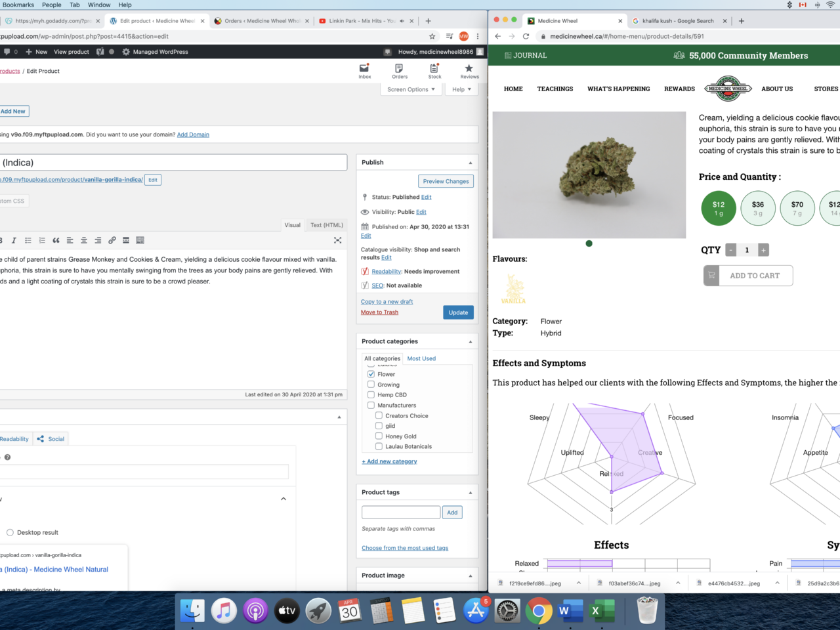This screenshot has height=630, width=840.
Task: Click the Vanilla flavour icon
Action: [x=513, y=289]
